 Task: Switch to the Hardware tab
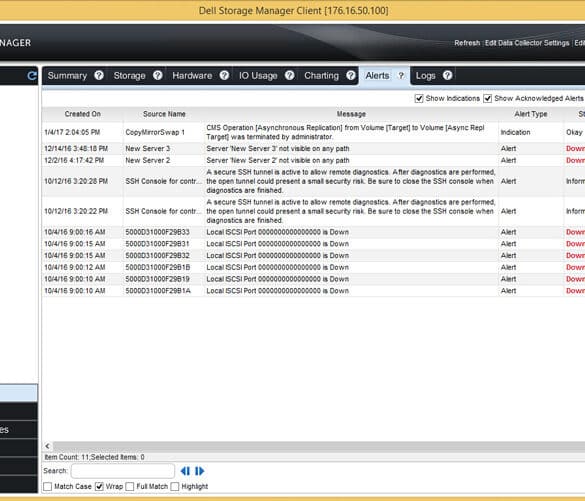(x=192, y=76)
